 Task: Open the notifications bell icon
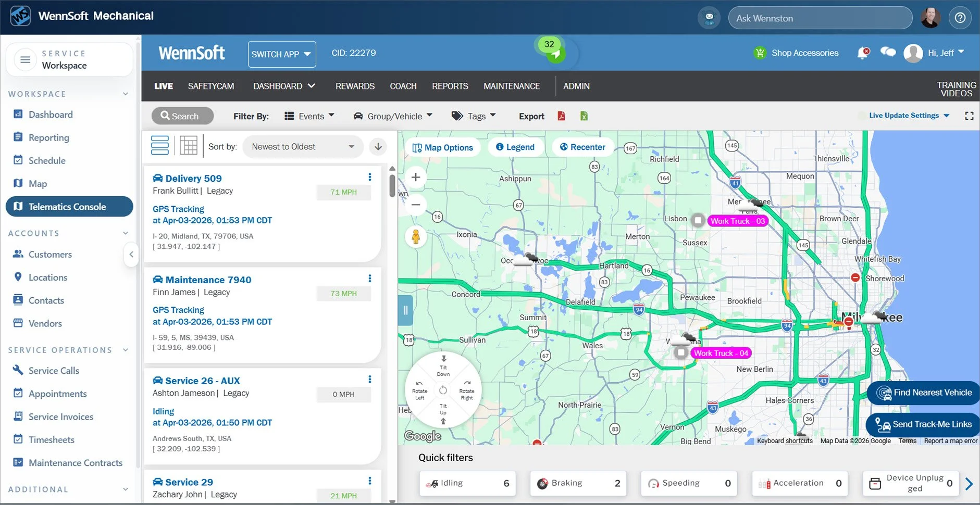tap(863, 53)
